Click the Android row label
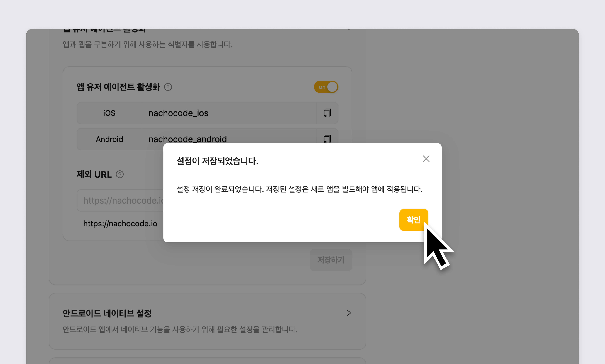Image resolution: width=605 pixels, height=364 pixels. click(109, 139)
